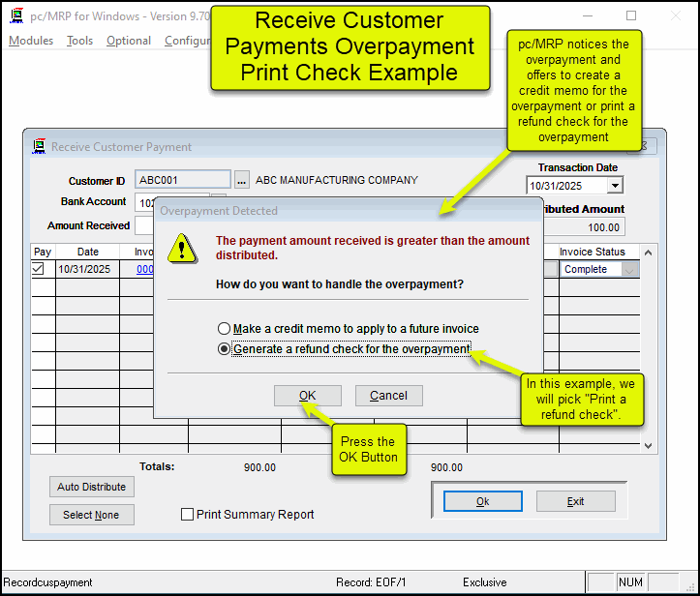
Task: Click the Auto Distribute button
Action: (x=92, y=487)
